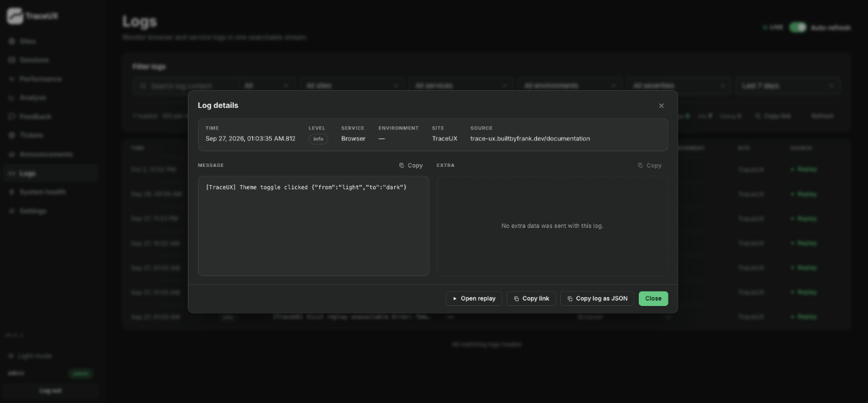
Task: Open the All services filter dropdown
Action: pyautogui.click(x=461, y=86)
